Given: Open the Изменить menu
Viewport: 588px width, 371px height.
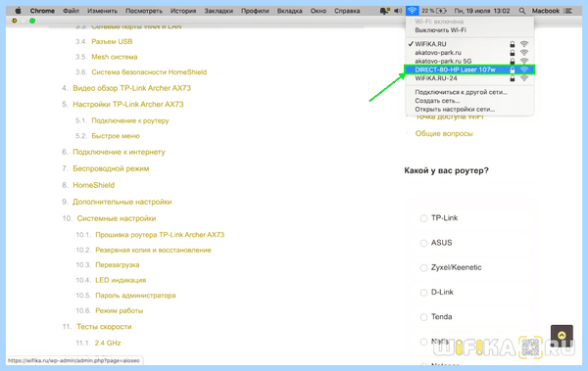Looking at the screenshot, I should (x=102, y=11).
